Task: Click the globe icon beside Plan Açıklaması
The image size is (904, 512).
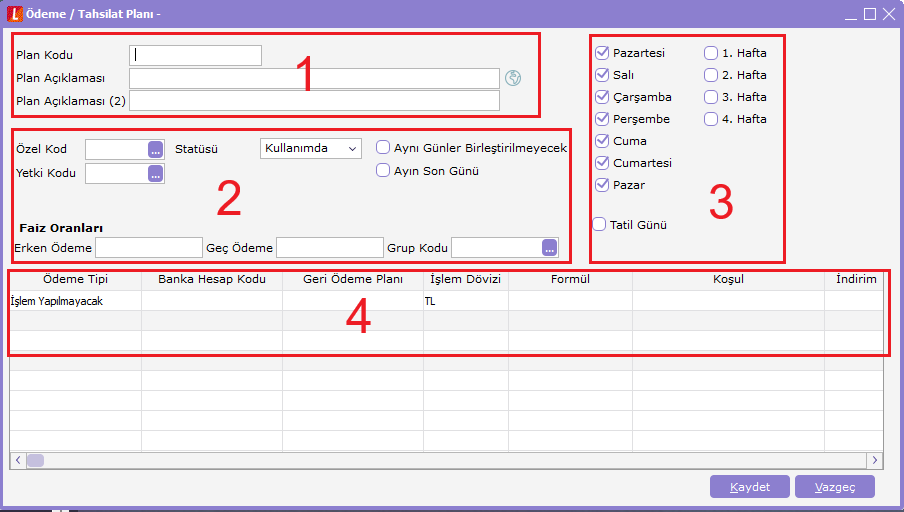Action: 513,78
